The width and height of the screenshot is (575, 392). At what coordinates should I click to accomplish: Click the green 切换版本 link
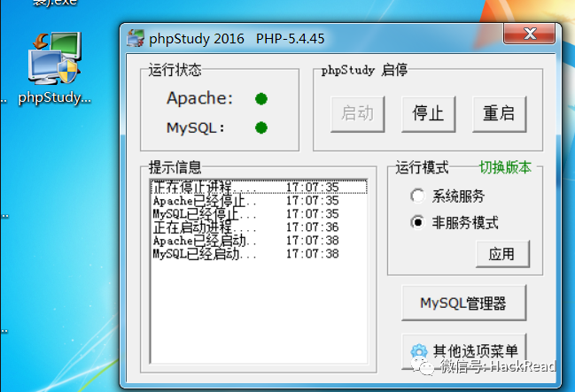(x=505, y=167)
